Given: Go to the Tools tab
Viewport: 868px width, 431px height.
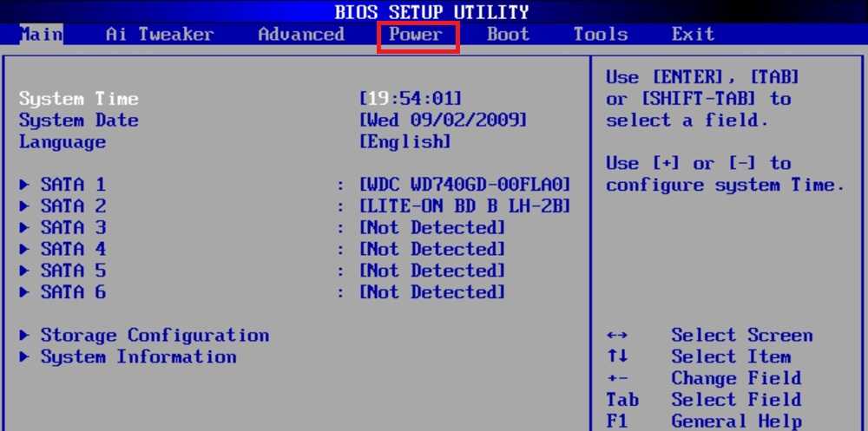Looking at the screenshot, I should click(600, 35).
